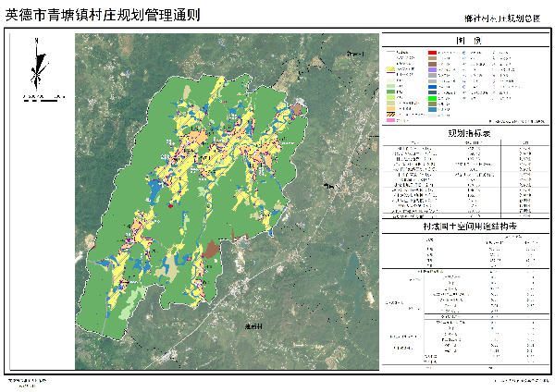Click the first circular point symbol in legend

pos(464,53)
